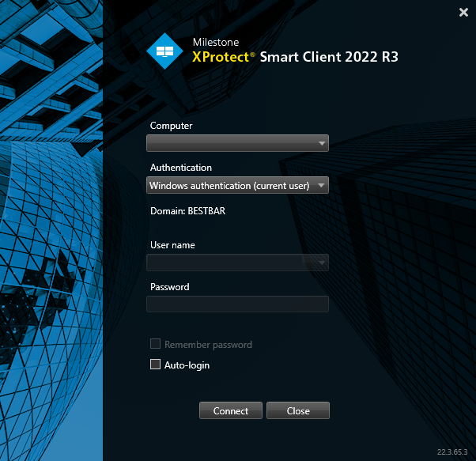Viewport: 476px width, 461px height.
Task: Click the Connect button
Action: (231, 410)
